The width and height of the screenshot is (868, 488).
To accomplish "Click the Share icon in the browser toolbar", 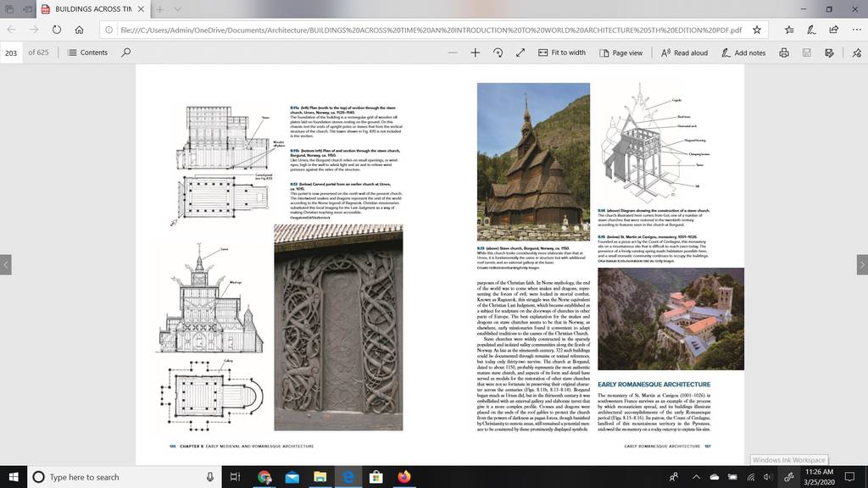I will click(834, 30).
